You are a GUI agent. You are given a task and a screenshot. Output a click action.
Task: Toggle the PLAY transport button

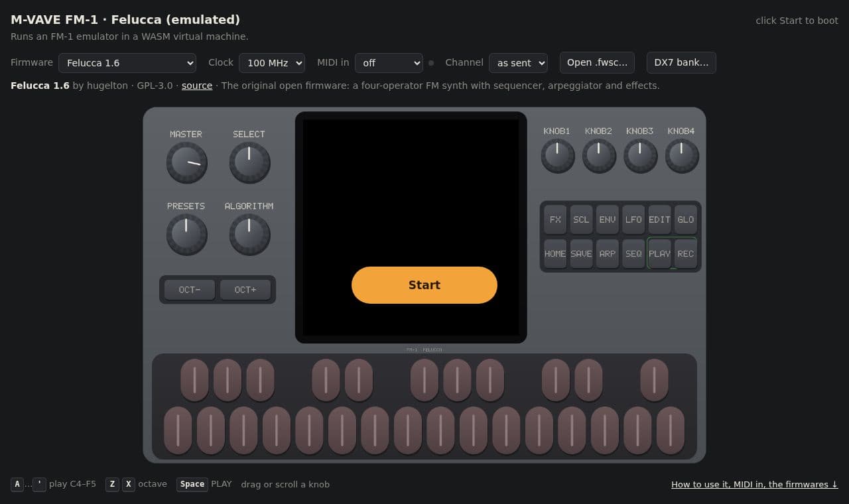click(659, 254)
